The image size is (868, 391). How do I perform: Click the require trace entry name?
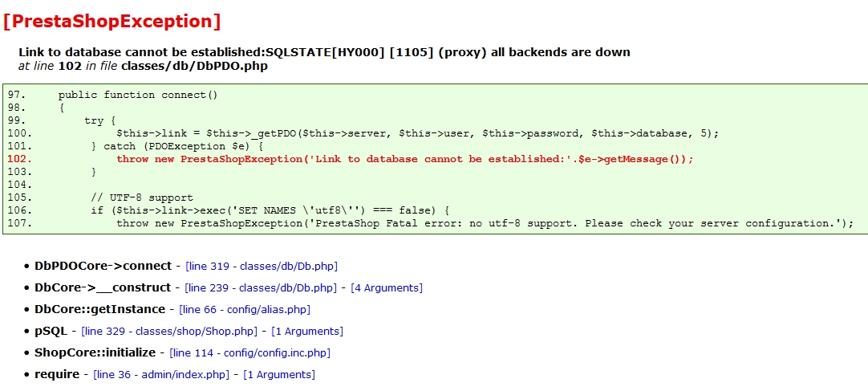click(57, 374)
